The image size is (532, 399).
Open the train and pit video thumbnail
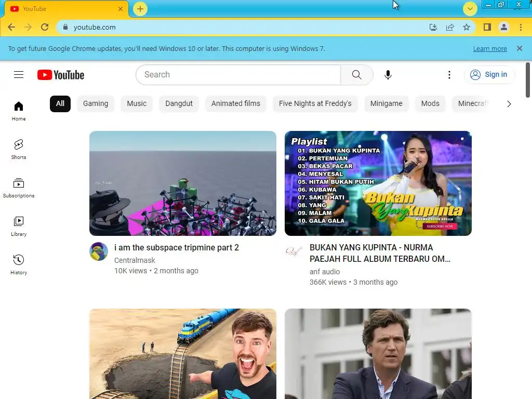183,353
